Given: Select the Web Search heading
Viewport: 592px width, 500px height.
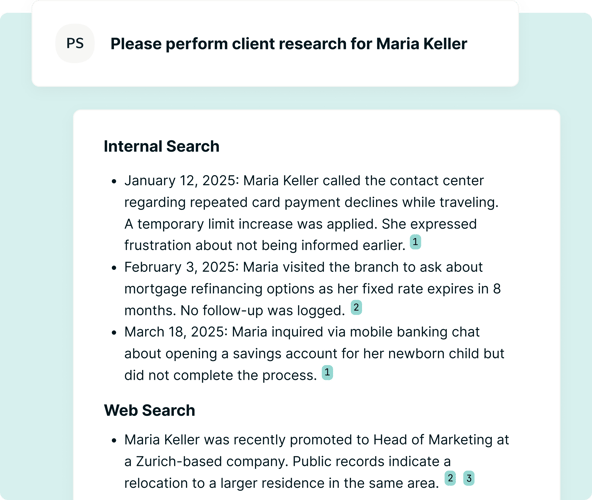Looking at the screenshot, I should tap(150, 410).
